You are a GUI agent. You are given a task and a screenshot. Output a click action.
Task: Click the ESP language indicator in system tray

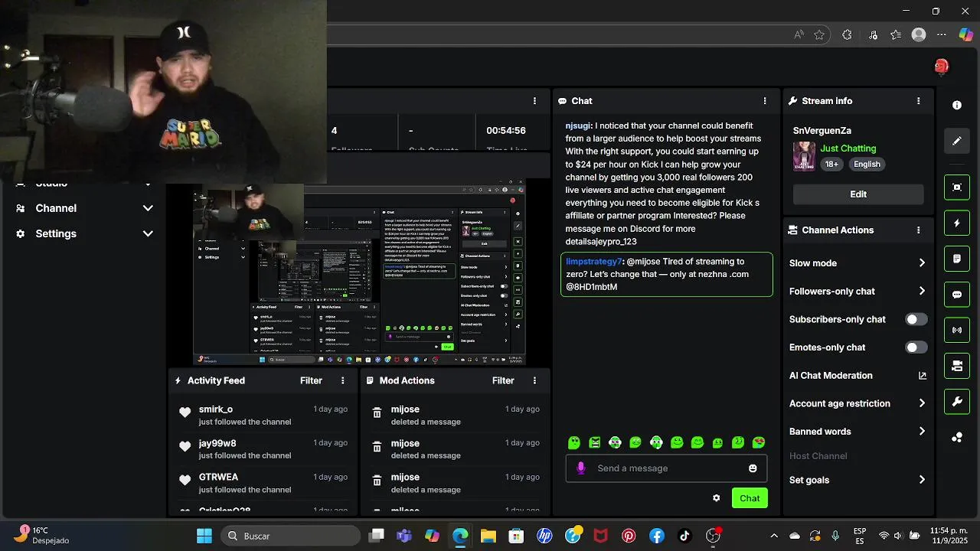860,536
